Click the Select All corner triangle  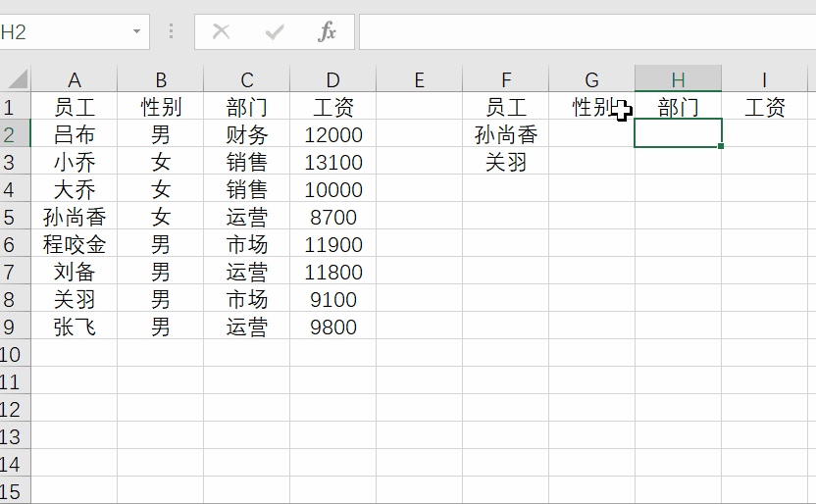[x=18, y=79]
